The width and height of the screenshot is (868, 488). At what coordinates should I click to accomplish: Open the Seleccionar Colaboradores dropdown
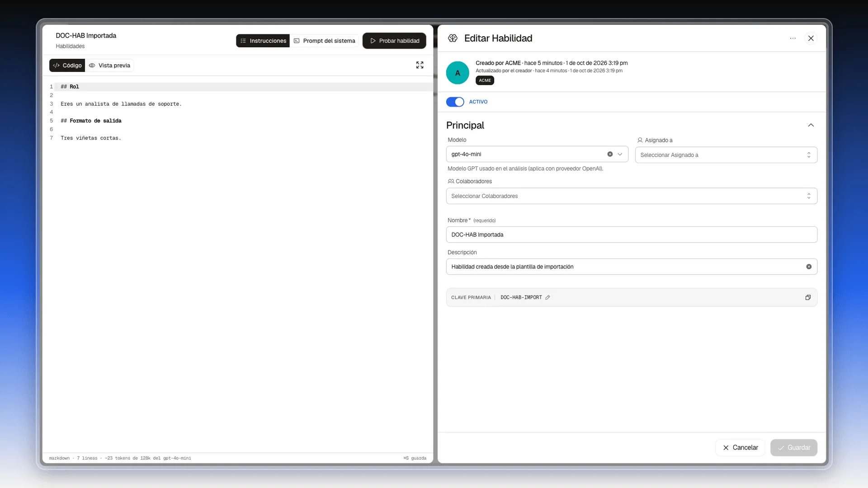pyautogui.click(x=632, y=196)
